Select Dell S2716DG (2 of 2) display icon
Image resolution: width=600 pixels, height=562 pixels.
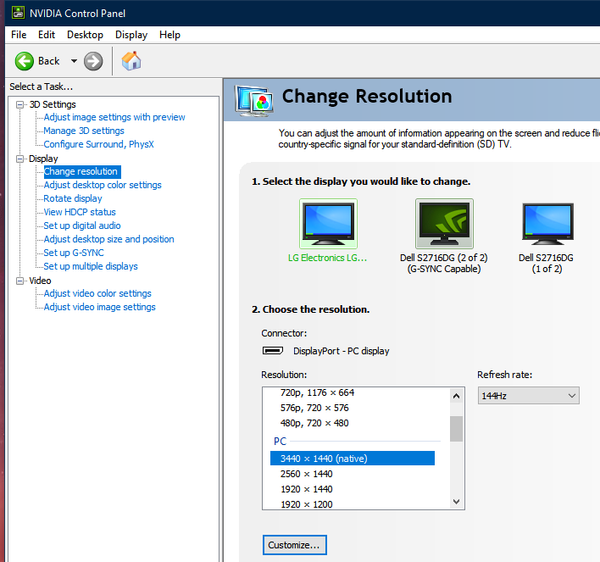[x=444, y=224]
